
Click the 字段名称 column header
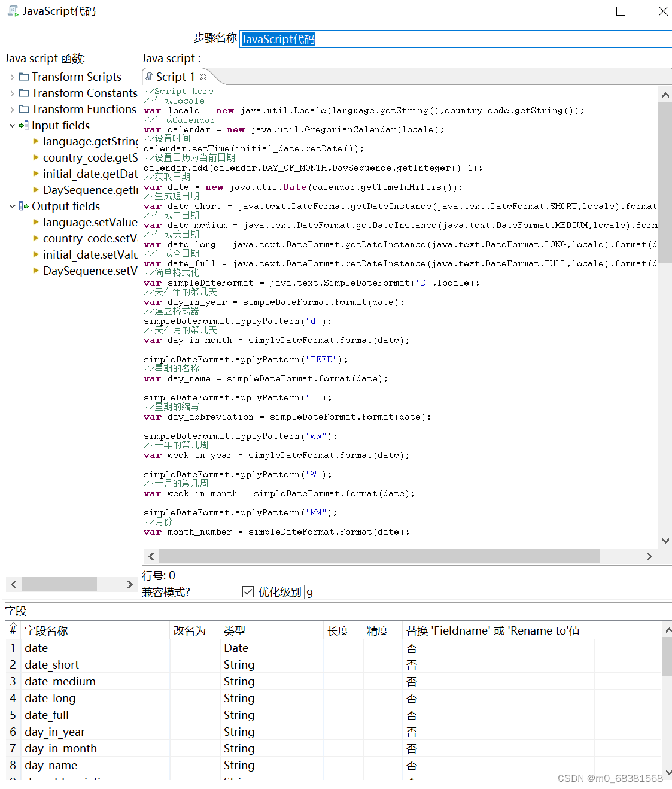[95, 630]
